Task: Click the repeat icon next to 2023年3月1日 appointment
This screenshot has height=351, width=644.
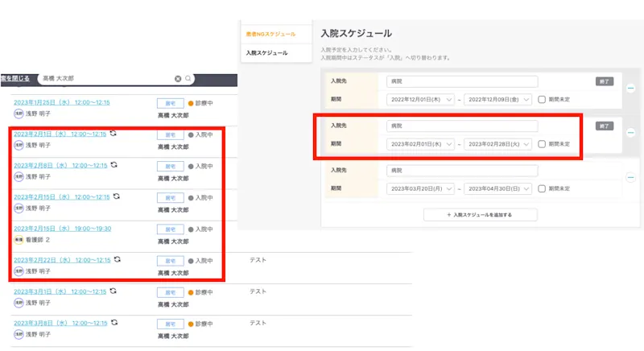Action: 114,291
